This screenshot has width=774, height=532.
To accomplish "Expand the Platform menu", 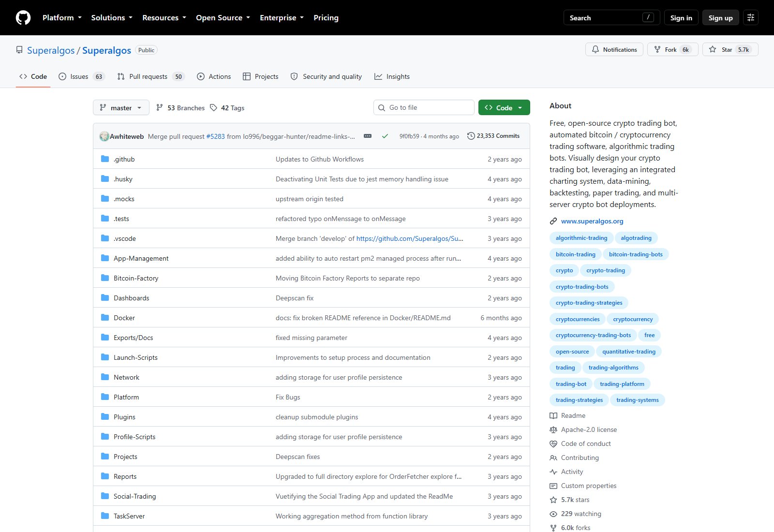I will point(62,18).
